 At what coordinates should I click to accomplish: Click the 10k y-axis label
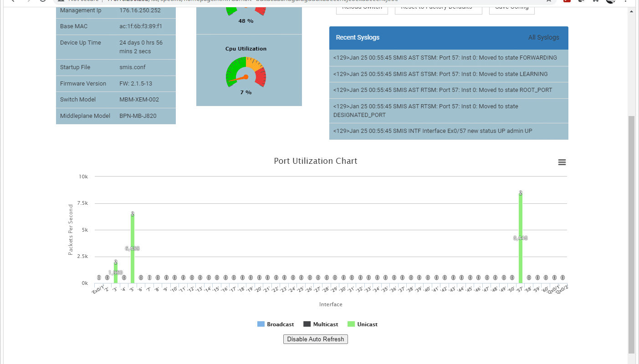(84, 177)
